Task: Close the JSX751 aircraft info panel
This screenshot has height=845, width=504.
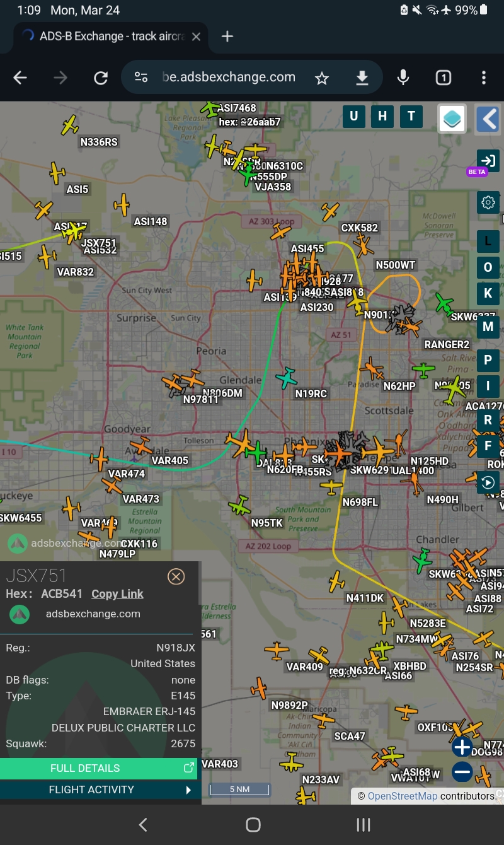Action: [x=176, y=576]
